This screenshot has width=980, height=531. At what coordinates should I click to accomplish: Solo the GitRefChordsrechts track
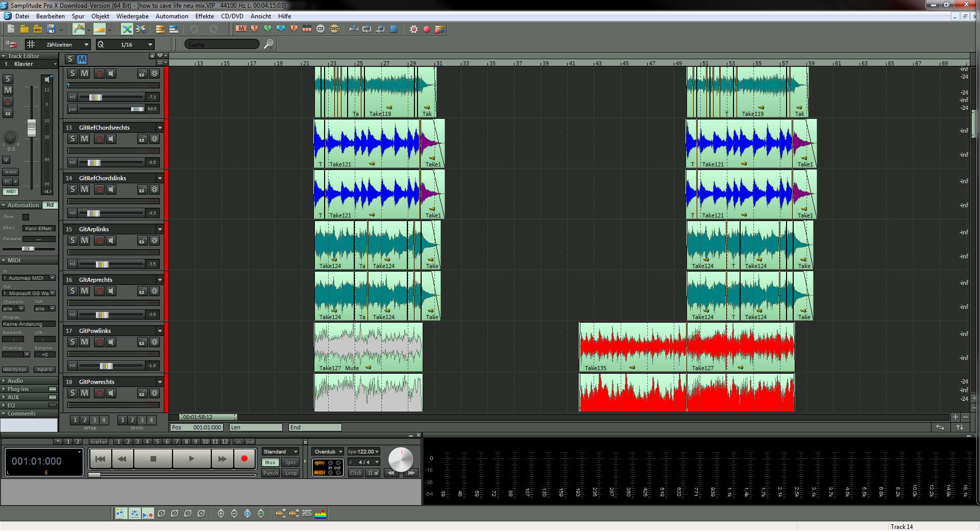[72, 139]
